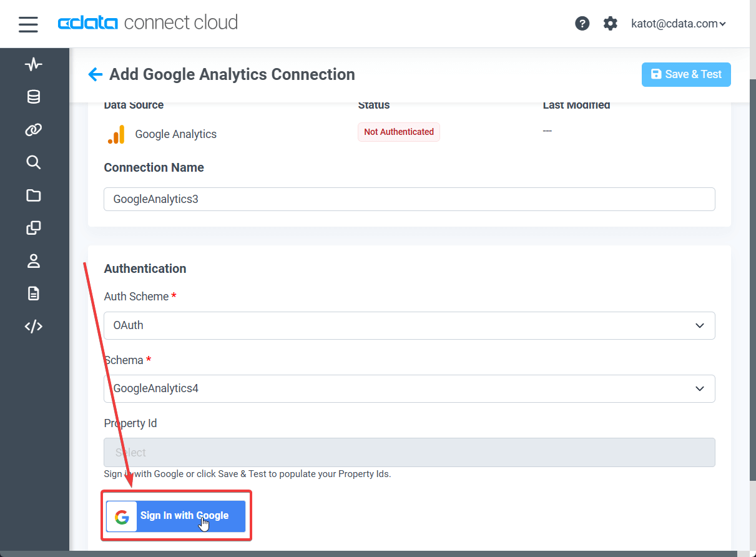
Task: Open the user icon in sidebar
Action: 34,261
